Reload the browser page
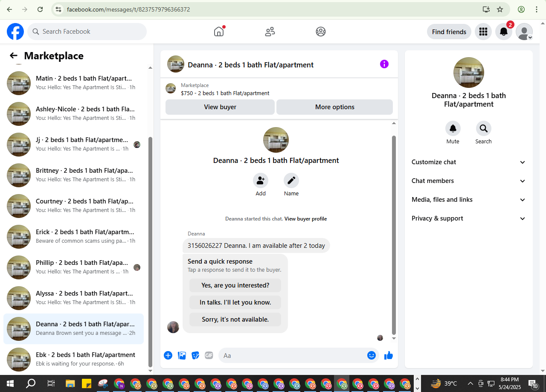The height and width of the screenshot is (392, 546). [40, 9]
